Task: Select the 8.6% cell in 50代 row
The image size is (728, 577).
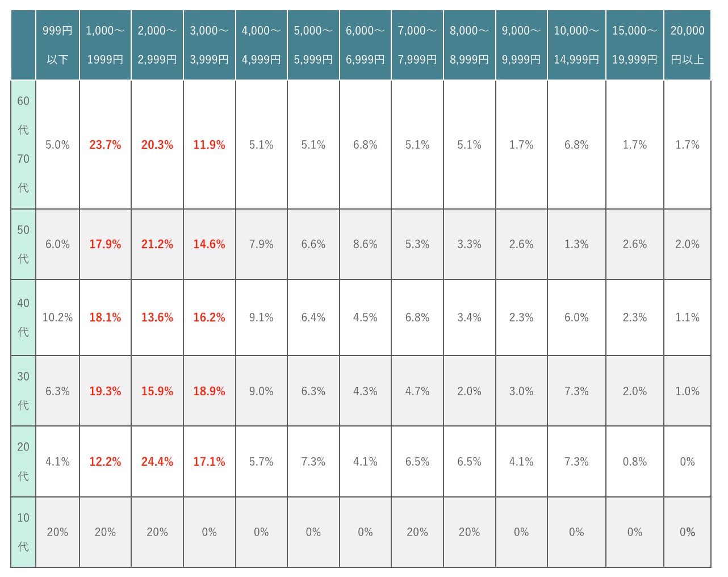Action: coord(365,244)
